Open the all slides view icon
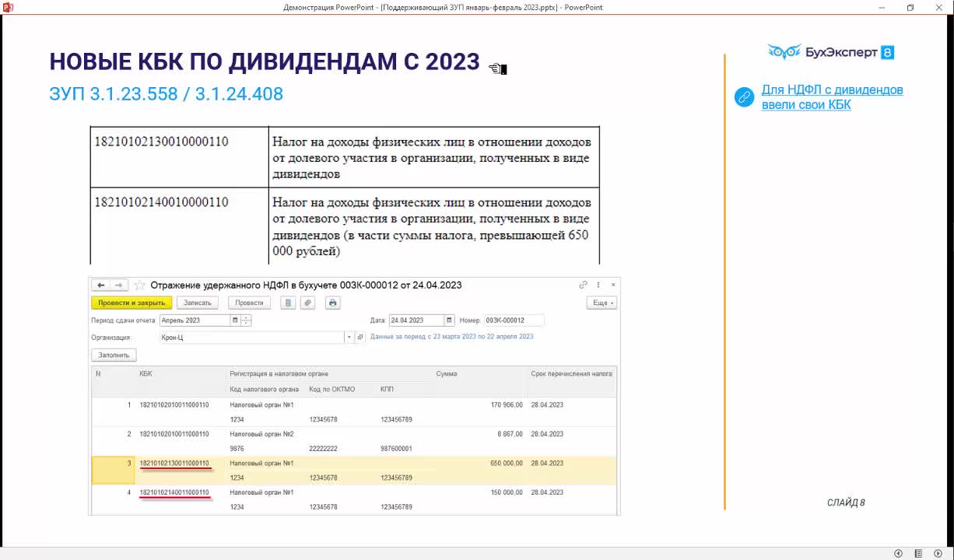Viewport: 954px width, 560px height. 918,553
